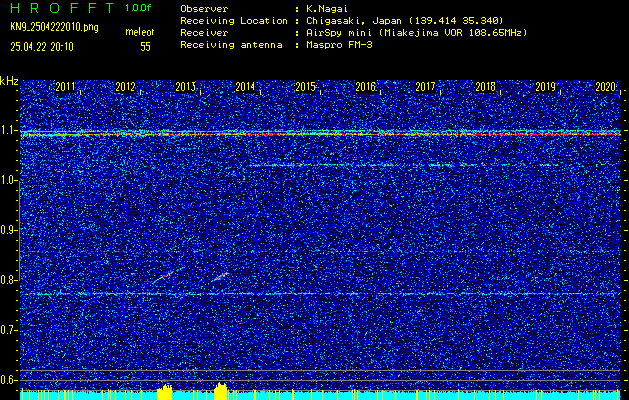The image size is (629, 400).
Task: Click the yellow signal peak below 2013
Action: [x=164, y=392]
